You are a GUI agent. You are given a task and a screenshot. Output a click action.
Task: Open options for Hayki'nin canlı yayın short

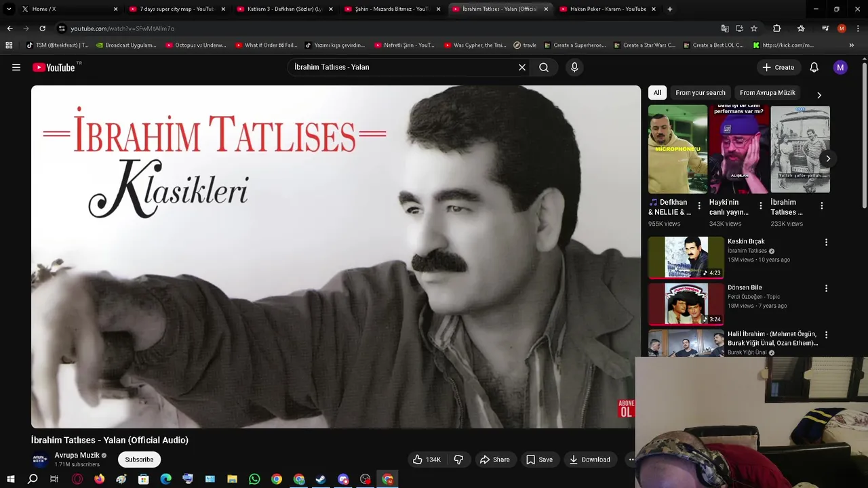(x=760, y=206)
